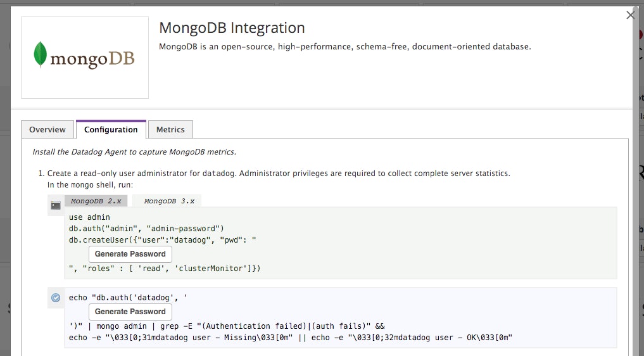Click the db.createUser datadog code line
Screen dimensions: 644x356
click(x=162, y=240)
